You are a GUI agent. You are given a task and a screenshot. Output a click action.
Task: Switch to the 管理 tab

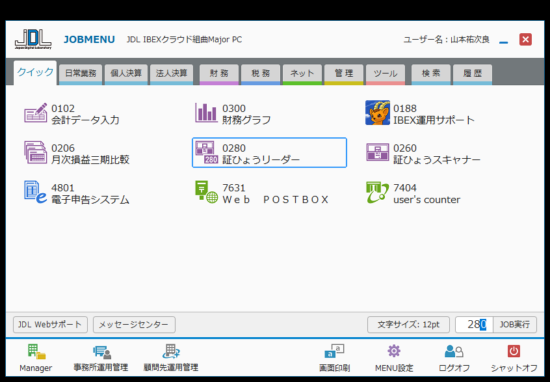pyautogui.click(x=344, y=74)
